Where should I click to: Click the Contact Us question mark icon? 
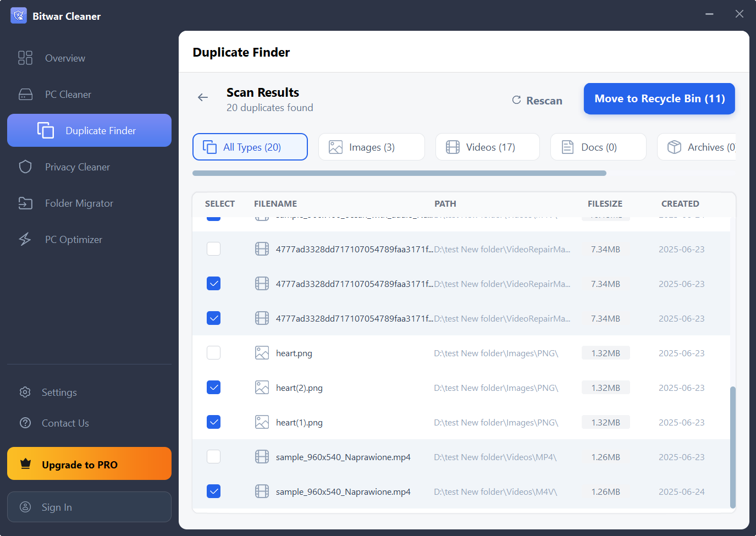pos(25,423)
